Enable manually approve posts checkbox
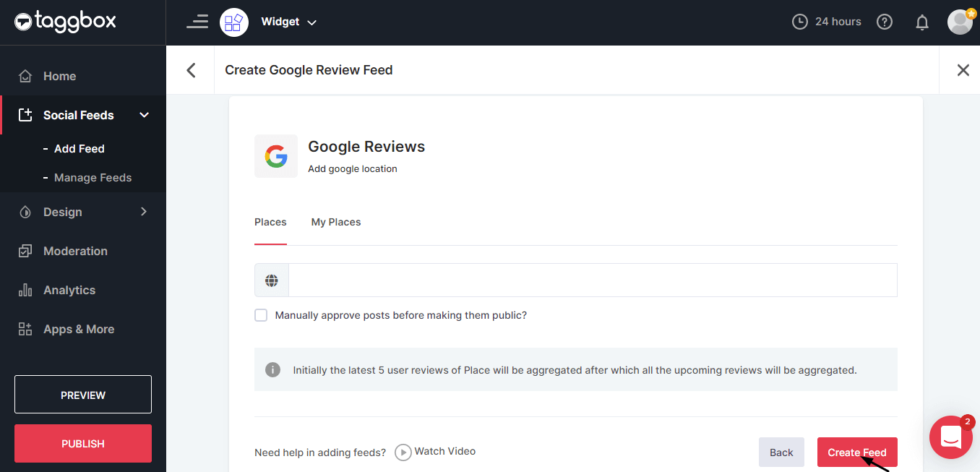 tap(261, 315)
